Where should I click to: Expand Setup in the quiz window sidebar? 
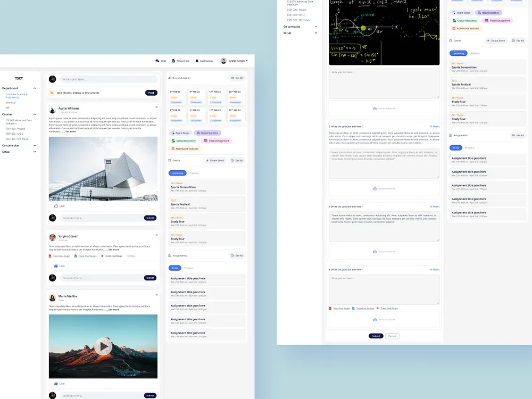tap(316, 33)
